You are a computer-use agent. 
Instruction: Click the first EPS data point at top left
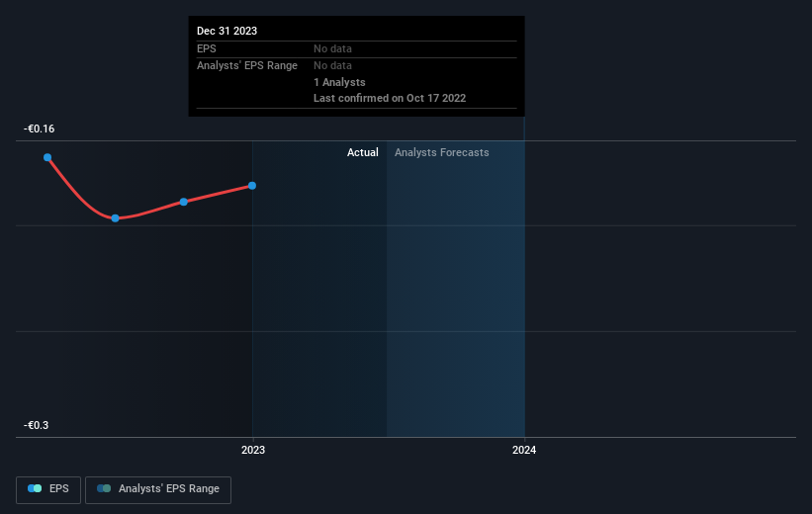tap(47, 157)
